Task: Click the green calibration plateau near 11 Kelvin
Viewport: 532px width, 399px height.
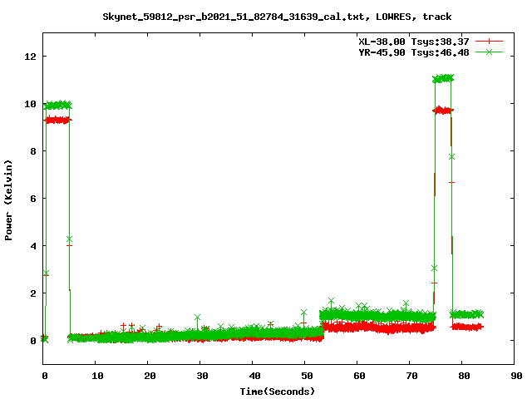Action: tap(443, 79)
